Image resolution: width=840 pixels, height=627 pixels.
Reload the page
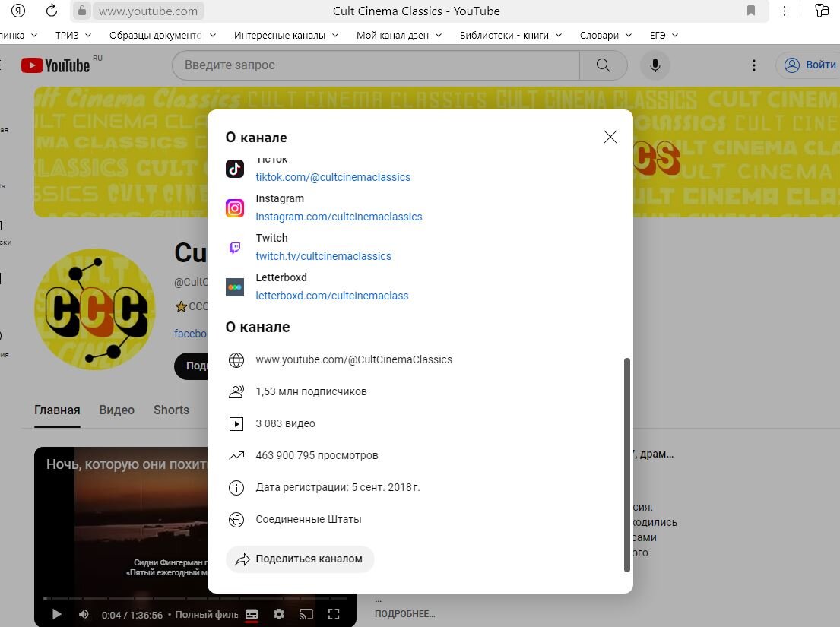52,11
